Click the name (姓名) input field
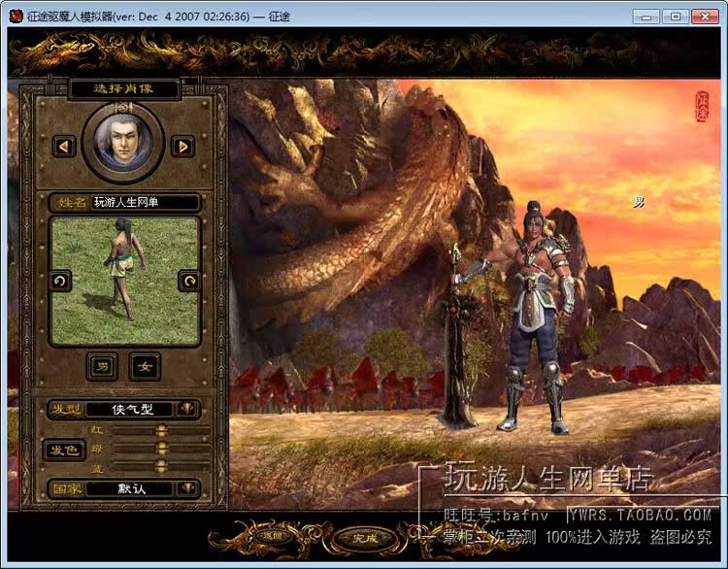 tap(146, 202)
